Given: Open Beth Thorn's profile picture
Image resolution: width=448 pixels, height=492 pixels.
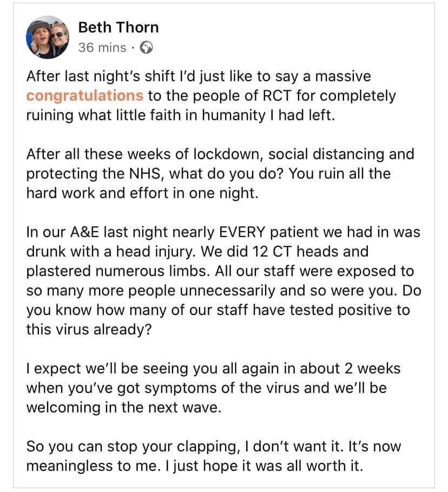Looking at the screenshot, I should 48,37.
